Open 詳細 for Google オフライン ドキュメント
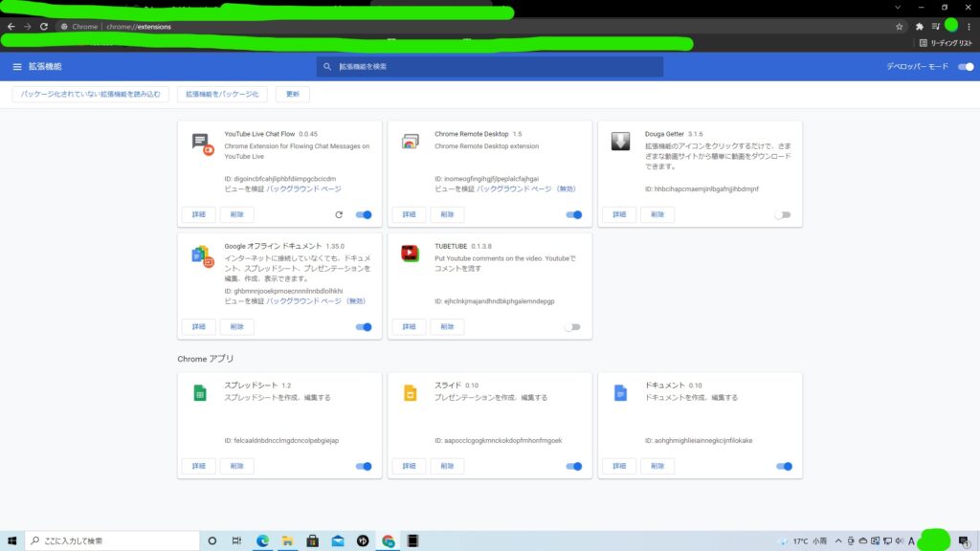The width and height of the screenshot is (980, 551). tap(199, 327)
